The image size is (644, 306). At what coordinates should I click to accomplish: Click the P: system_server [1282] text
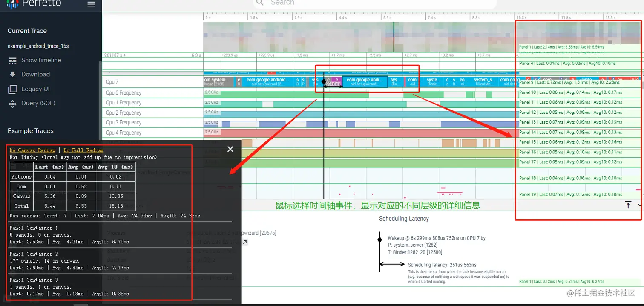[411, 245]
